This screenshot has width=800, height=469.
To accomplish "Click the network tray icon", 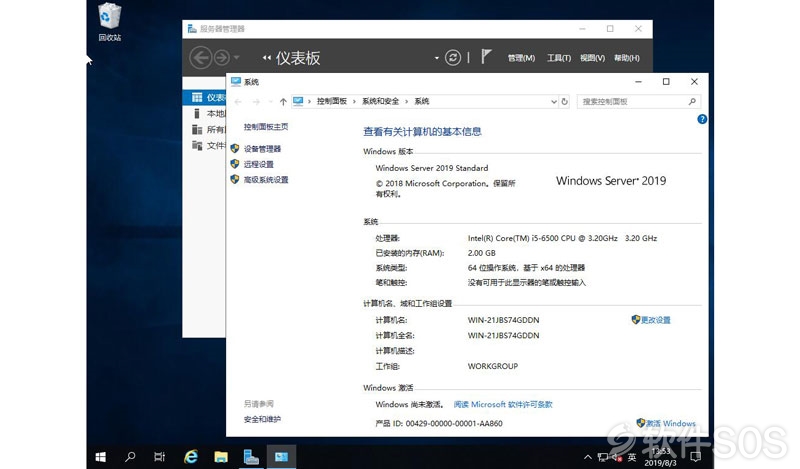I will 603,457.
